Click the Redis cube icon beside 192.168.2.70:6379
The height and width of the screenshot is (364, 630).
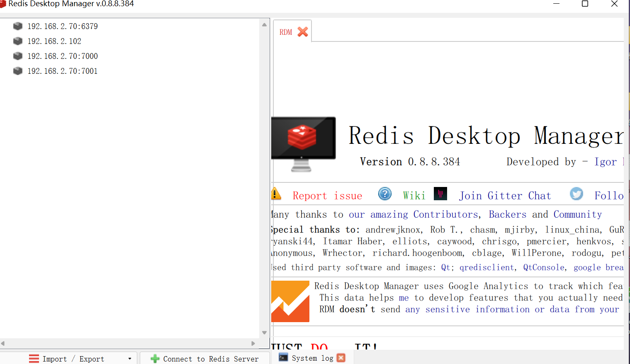[x=17, y=26]
